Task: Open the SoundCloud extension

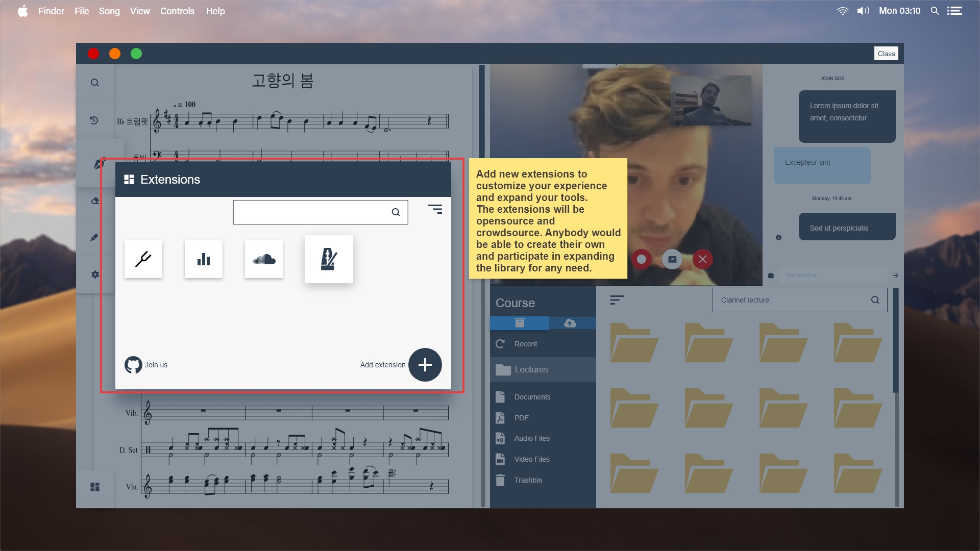Action: point(264,259)
